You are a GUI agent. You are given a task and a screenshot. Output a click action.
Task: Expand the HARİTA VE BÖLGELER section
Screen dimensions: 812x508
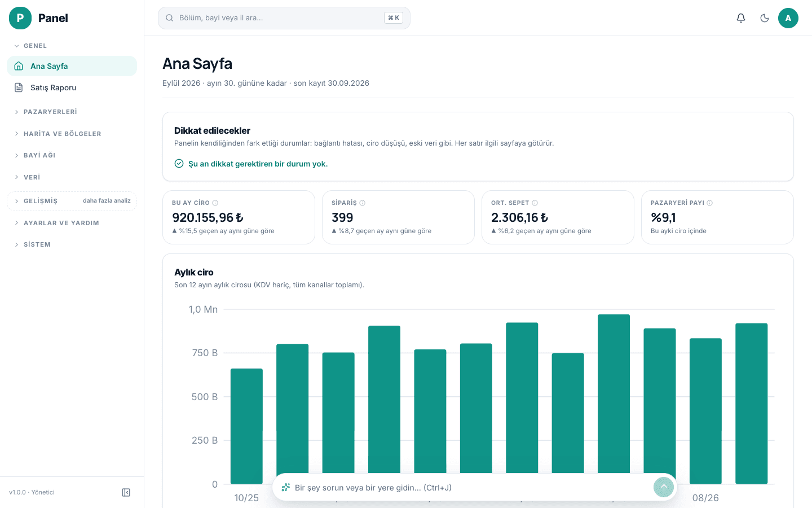(x=72, y=134)
